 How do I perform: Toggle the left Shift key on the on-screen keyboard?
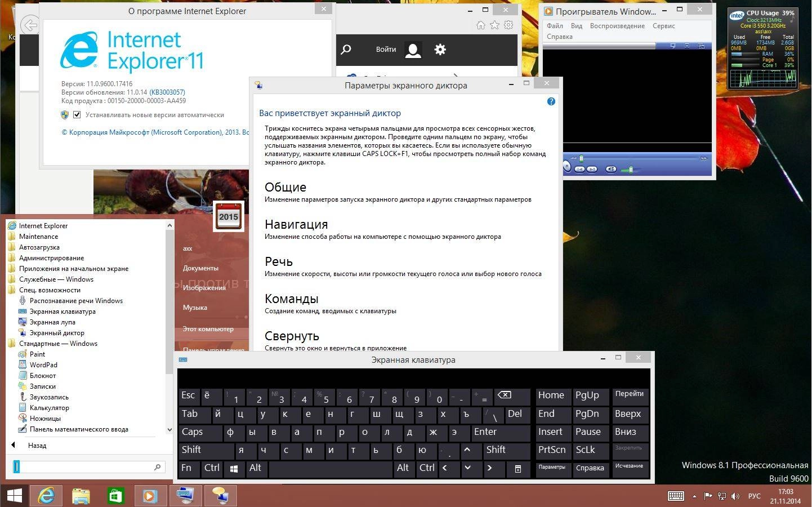(206, 450)
